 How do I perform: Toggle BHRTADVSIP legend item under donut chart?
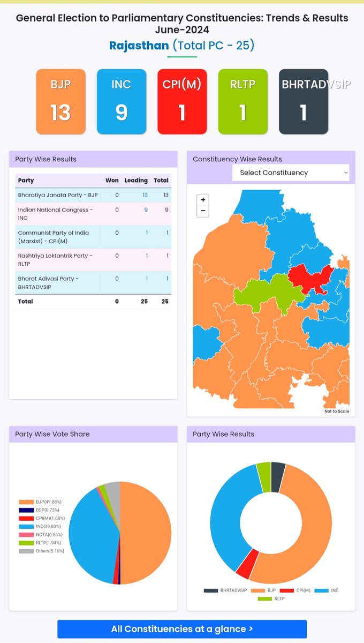pyautogui.click(x=225, y=590)
